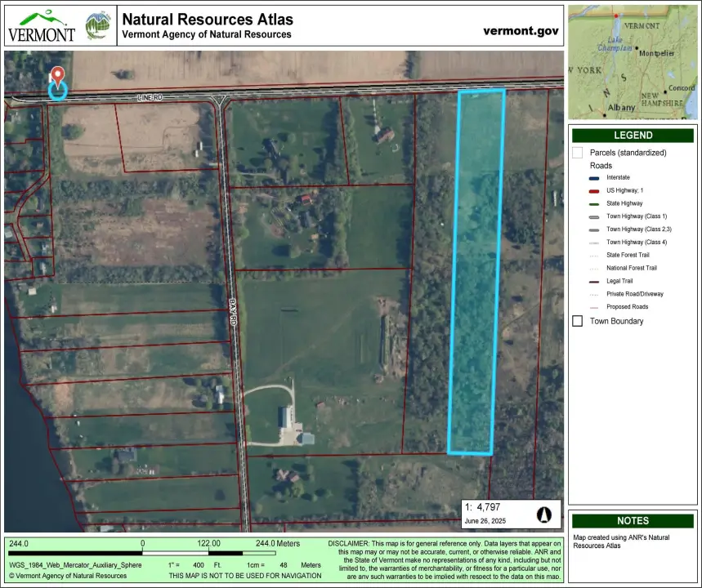Click the Interstate blue line symbol in legend

[593, 177]
